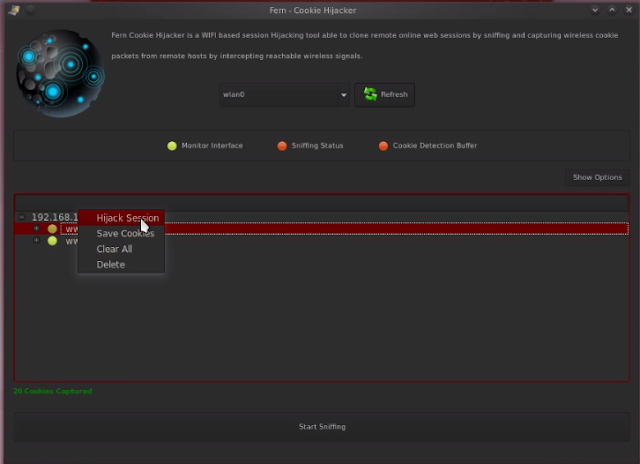The image size is (640, 464).
Task: Click the green refresh arrows icon
Action: pos(370,94)
